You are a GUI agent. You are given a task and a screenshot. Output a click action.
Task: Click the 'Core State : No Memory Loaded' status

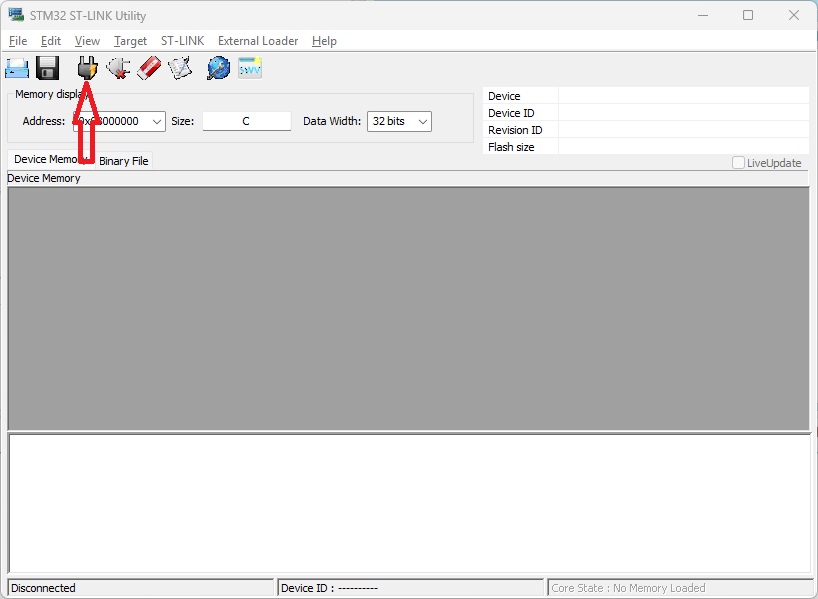point(628,588)
